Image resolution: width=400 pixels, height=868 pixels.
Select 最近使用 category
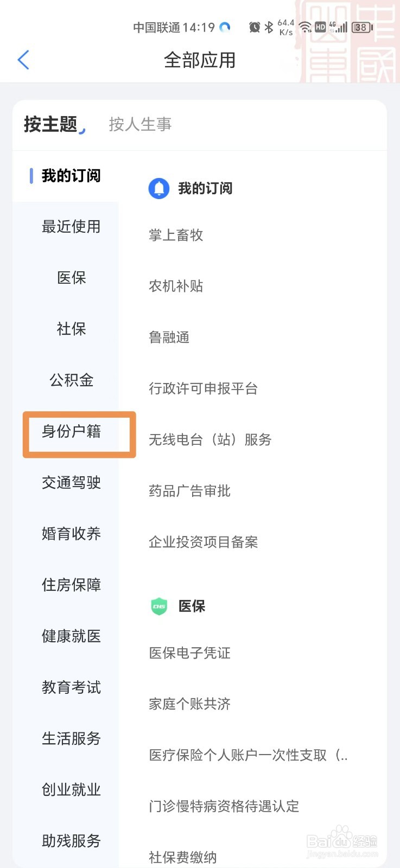(x=71, y=227)
